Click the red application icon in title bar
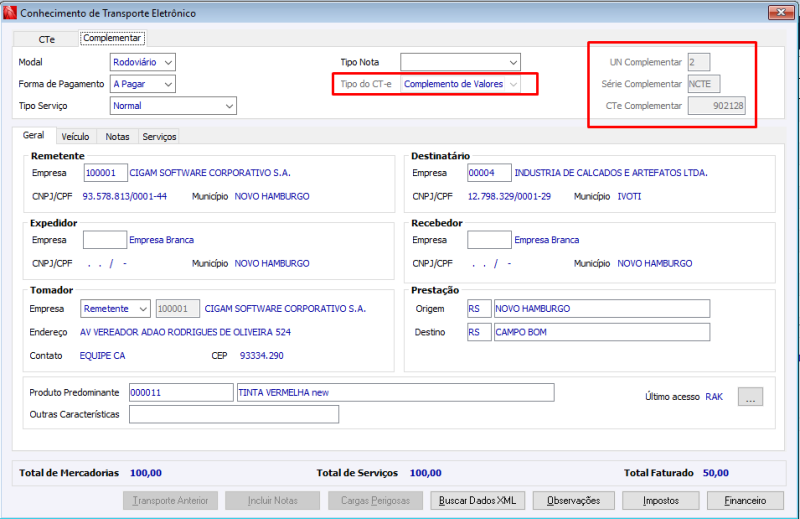800x519 pixels. [10, 13]
